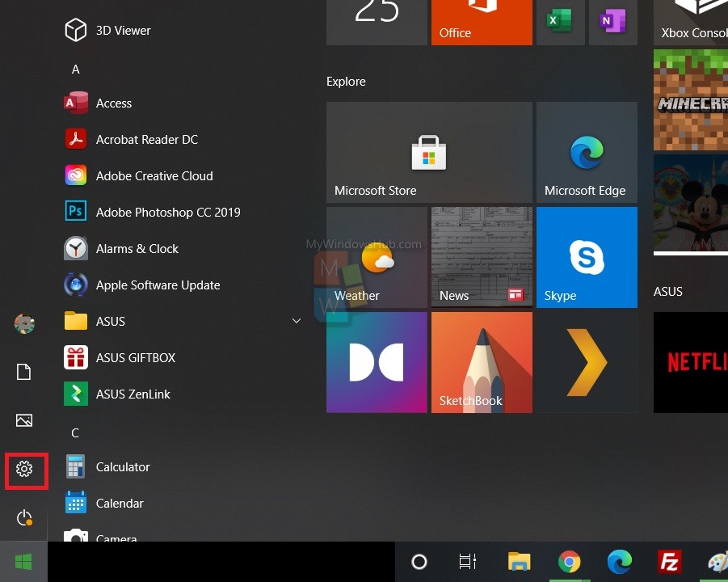728x582 pixels.
Task: Click the letter C section header
Action: point(75,433)
